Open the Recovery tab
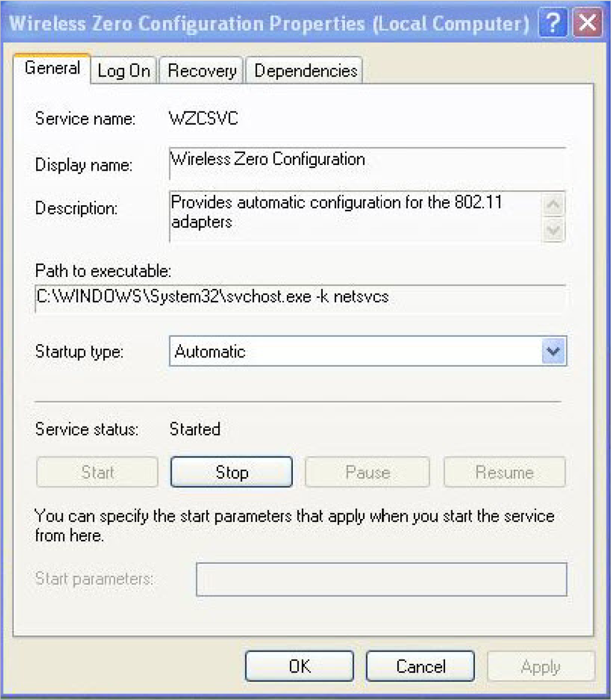The width and height of the screenshot is (611, 700). coord(202,71)
